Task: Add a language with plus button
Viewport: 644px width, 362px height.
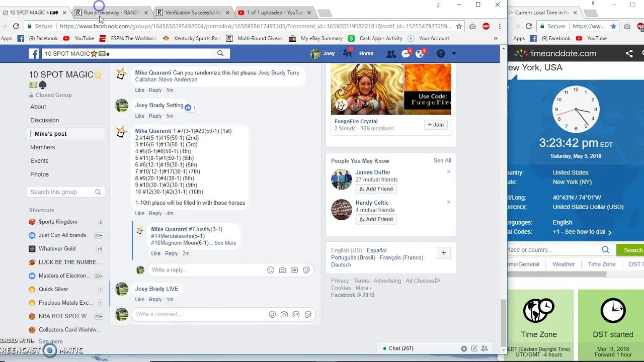Action: point(444,253)
